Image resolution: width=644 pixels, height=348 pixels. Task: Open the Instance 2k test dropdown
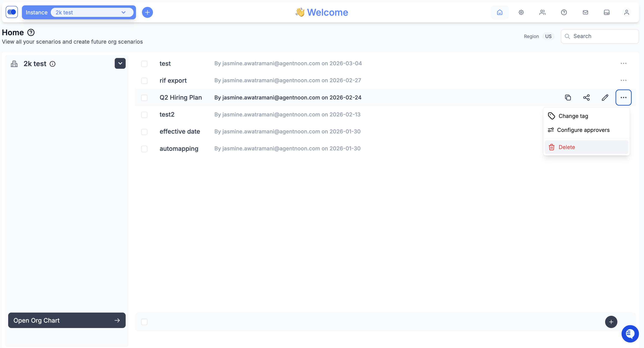tap(92, 12)
